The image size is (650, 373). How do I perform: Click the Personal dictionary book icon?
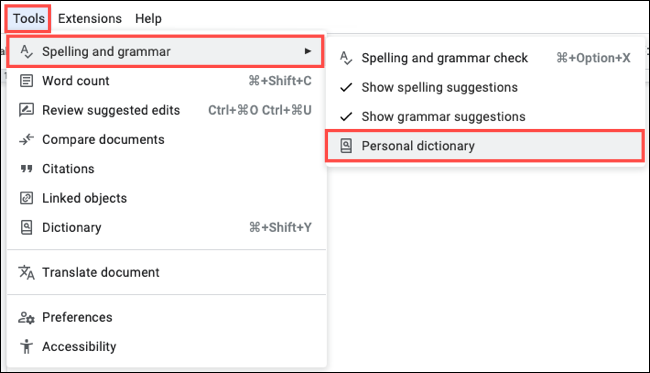point(346,146)
